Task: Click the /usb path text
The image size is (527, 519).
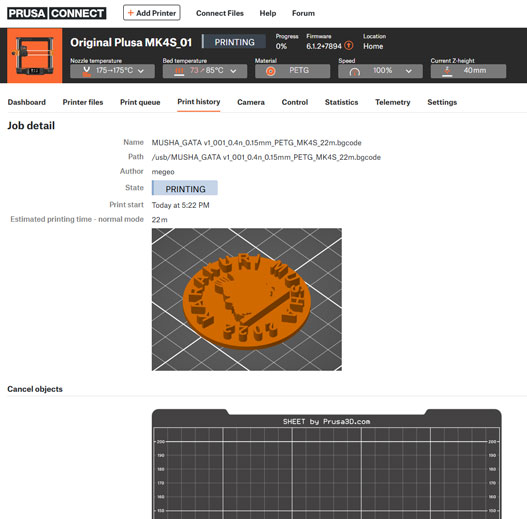Action: (x=266, y=157)
